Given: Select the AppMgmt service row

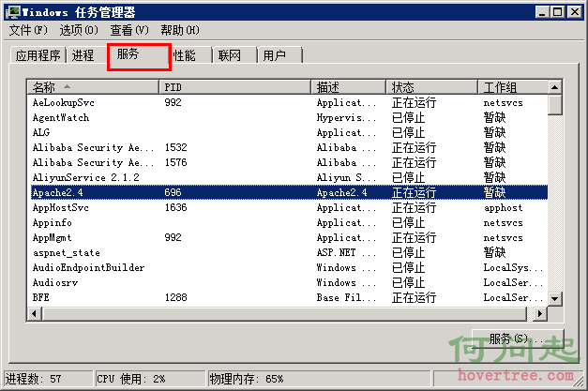Looking at the screenshot, I should (x=288, y=237).
